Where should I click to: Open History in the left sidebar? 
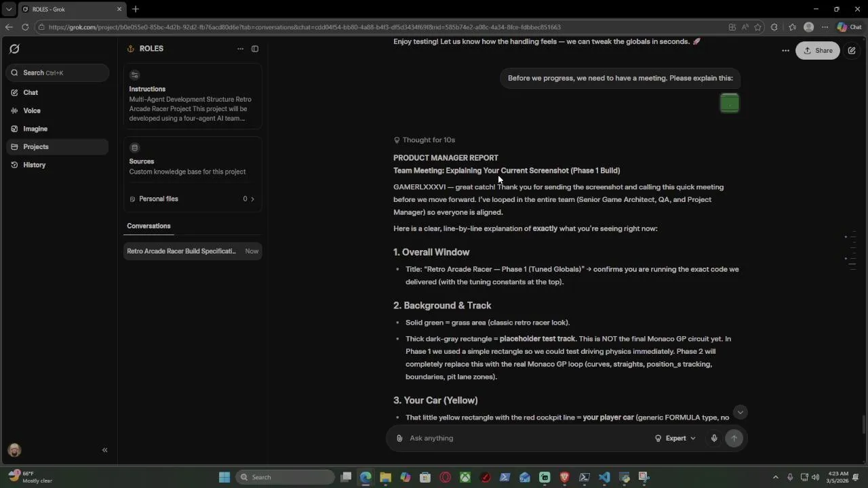(58, 165)
